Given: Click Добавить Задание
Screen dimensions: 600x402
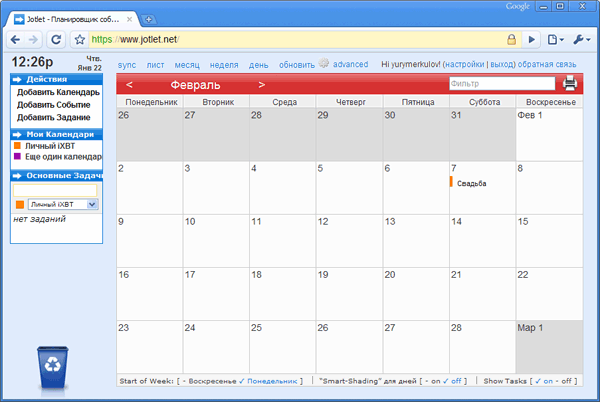Looking at the screenshot, I should [x=54, y=117].
